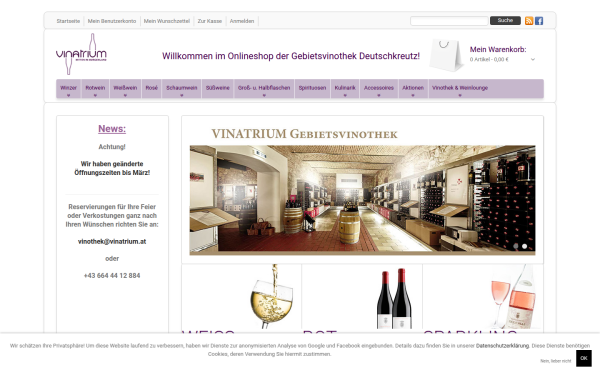The width and height of the screenshot is (600, 375).
Task: Open Mein Benutzerkonto link
Action: (x=112, y=21)
